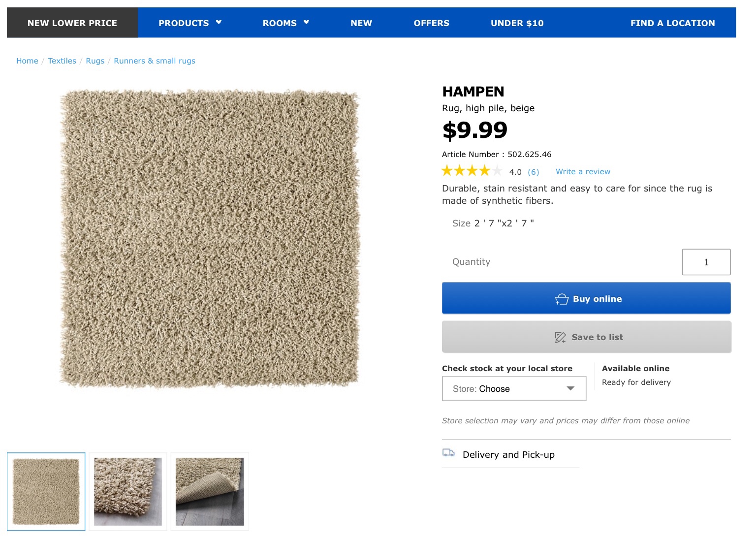Screen dimensions: 756x541
Task: Select Find a Location in navigation
Action: pyautogui.click(x=672, y=23)
